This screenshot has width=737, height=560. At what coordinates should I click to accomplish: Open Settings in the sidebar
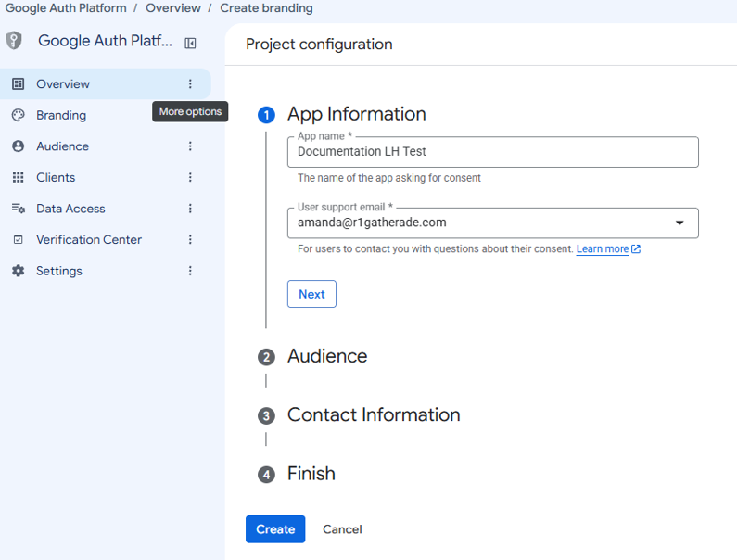[59, 271]
